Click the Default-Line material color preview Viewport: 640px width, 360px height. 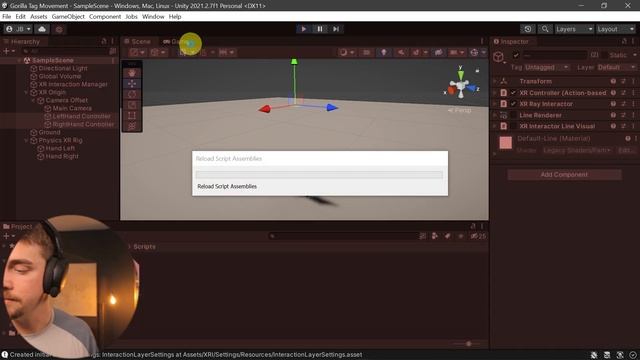click(x=506, y=142)
